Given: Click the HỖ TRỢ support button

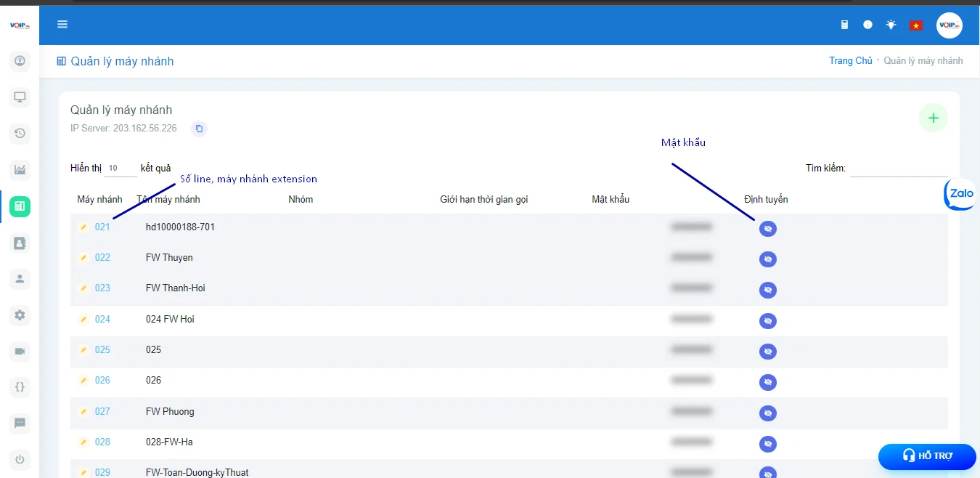Looking at the screenshot, I should pyautogui.click(x=927, y=456).
